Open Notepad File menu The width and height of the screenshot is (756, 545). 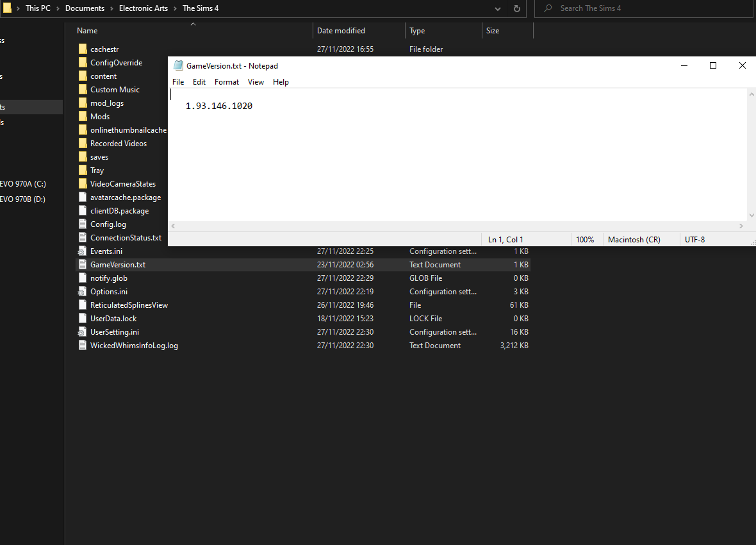(178, 82)
